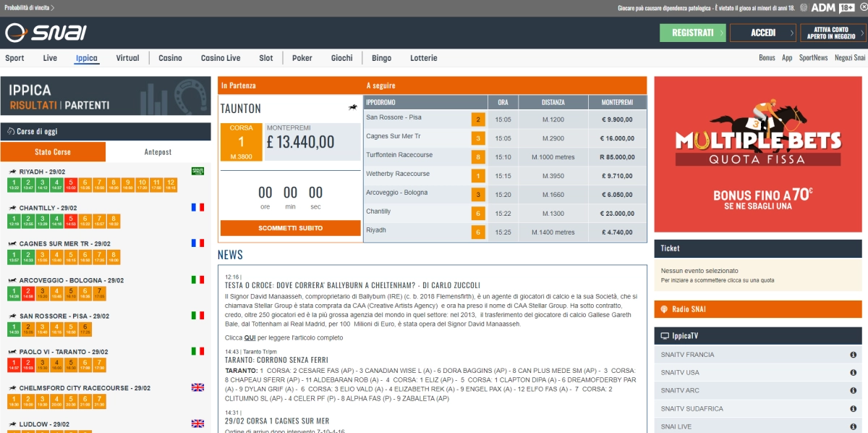
Task: Open the 18+ age restriction badge
Action: (x=847, y=8)
